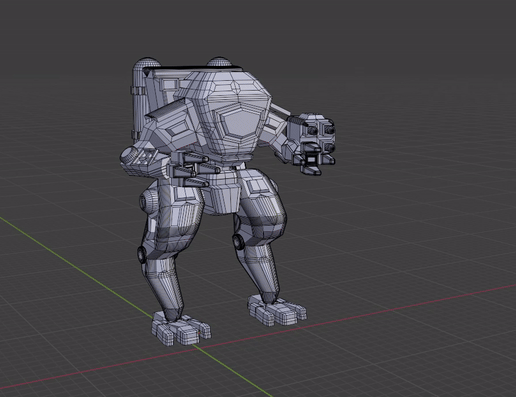Select the mech's foot nearest the red axis
Image resolution: width=516 pixels, height=397 pixels.
[x=277, y=310]
